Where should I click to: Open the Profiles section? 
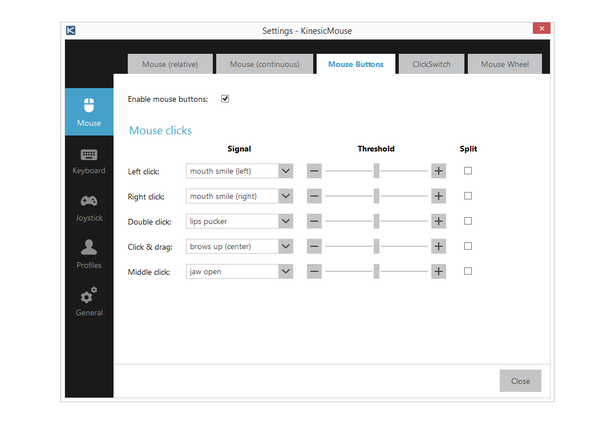coord(89,254)
